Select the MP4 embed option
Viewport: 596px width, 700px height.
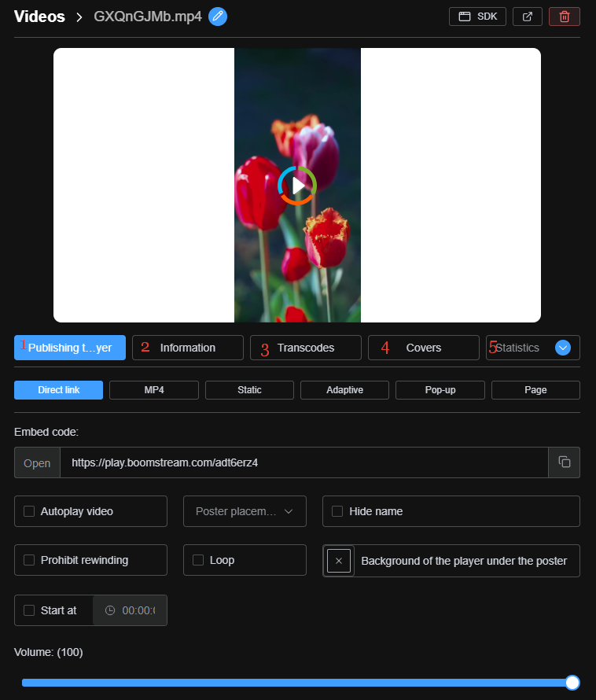154,390
